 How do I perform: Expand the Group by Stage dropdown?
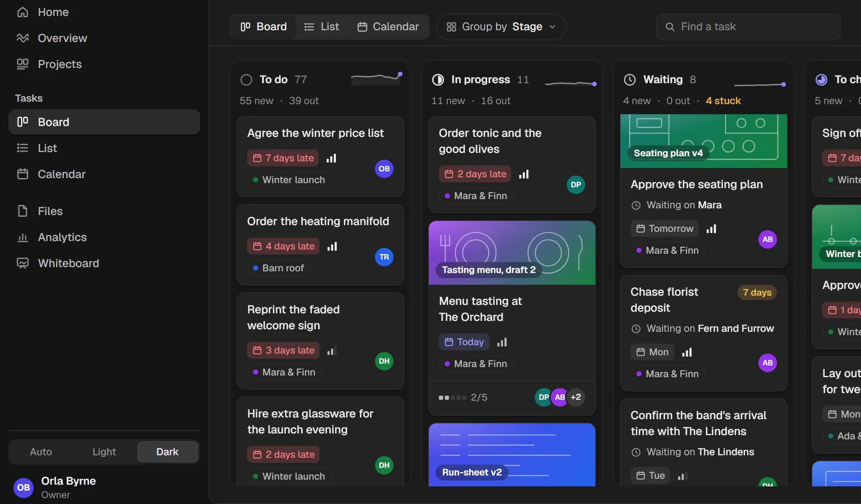[501, 27]
